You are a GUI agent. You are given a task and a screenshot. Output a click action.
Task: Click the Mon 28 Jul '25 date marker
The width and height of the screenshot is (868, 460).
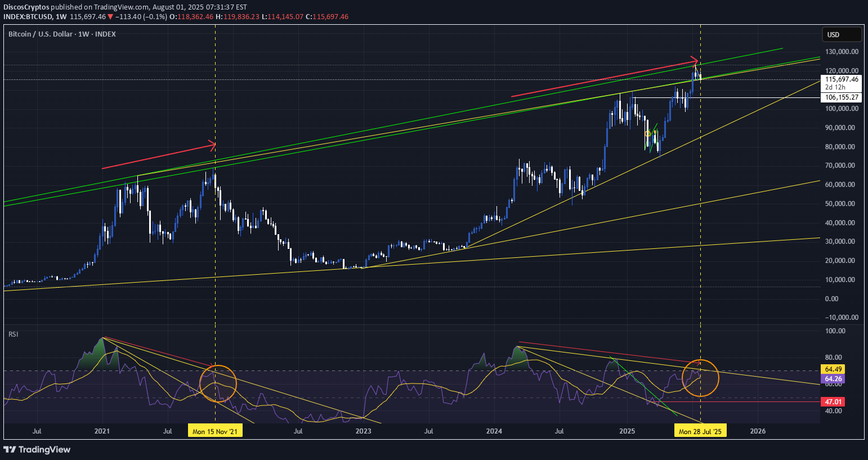700,431
